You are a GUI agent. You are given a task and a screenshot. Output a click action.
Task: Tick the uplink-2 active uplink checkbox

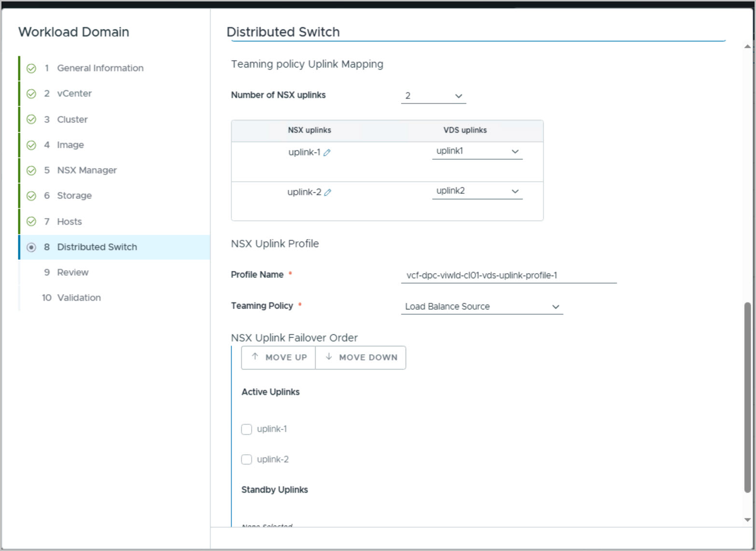247,459
